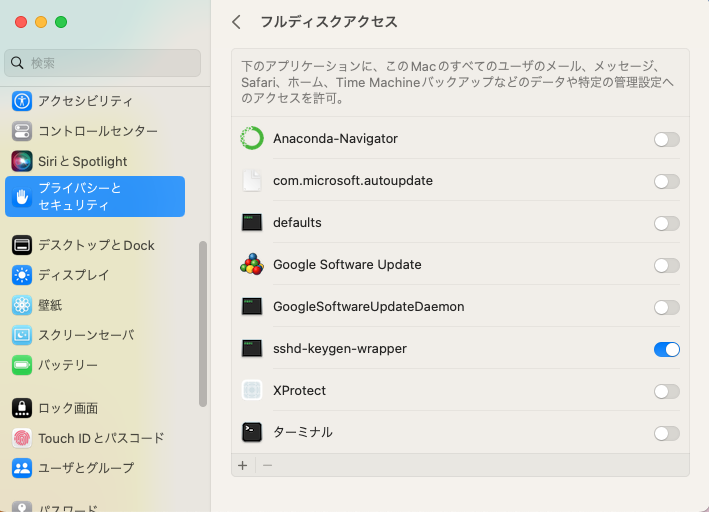Image resolution: width=709 pixels, height=512 pixels.
Task: Turn on ターミナル full disk access toggle
Action: [x=666, y=433]
